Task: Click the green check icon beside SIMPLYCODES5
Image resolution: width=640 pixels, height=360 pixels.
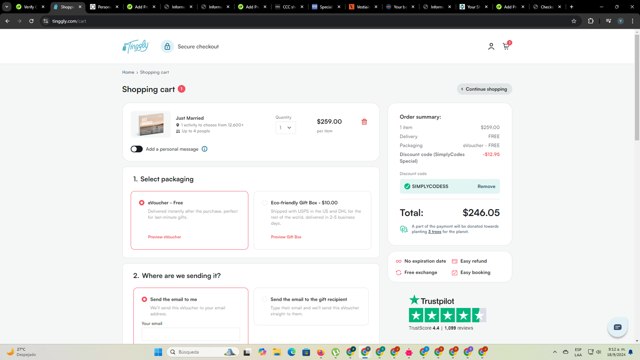Action: (407, 186)
